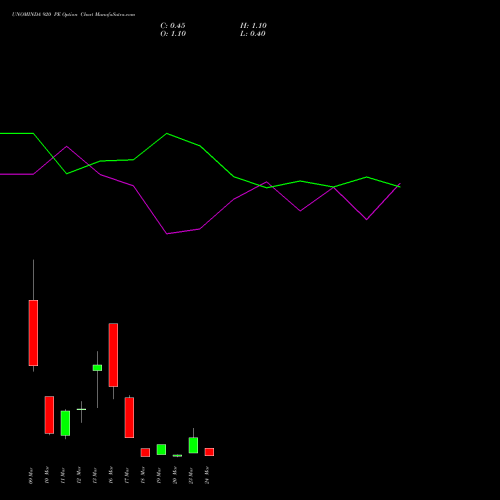Click the 12 Mar date label
This screenshot has width=500, height=500.
[x=79, y=475]
